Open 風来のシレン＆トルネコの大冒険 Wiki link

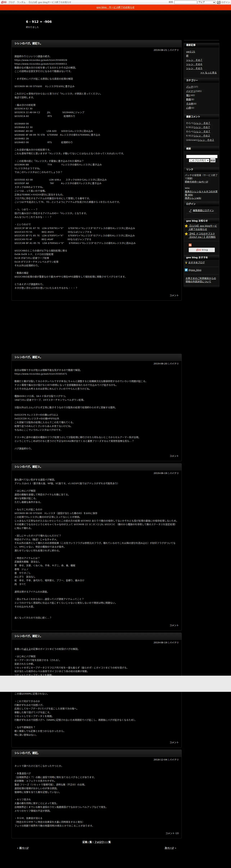pyautogui.click(x=201, y=193)
